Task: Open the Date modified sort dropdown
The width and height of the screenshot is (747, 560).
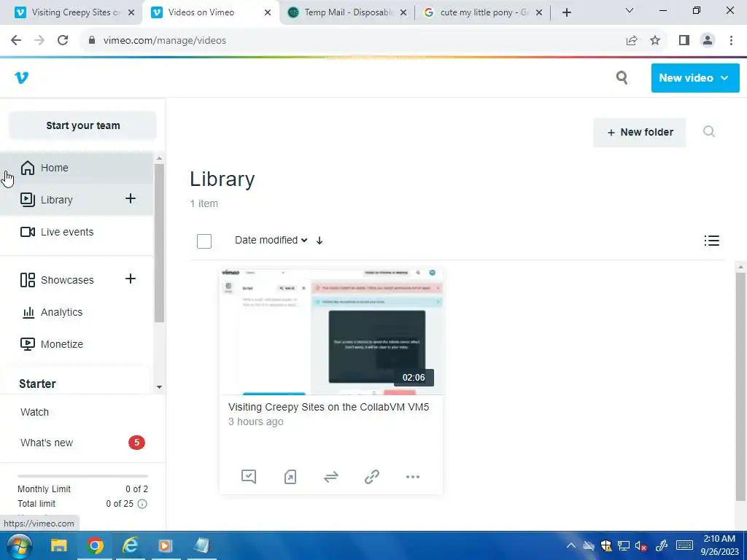Action: [271, 240]
